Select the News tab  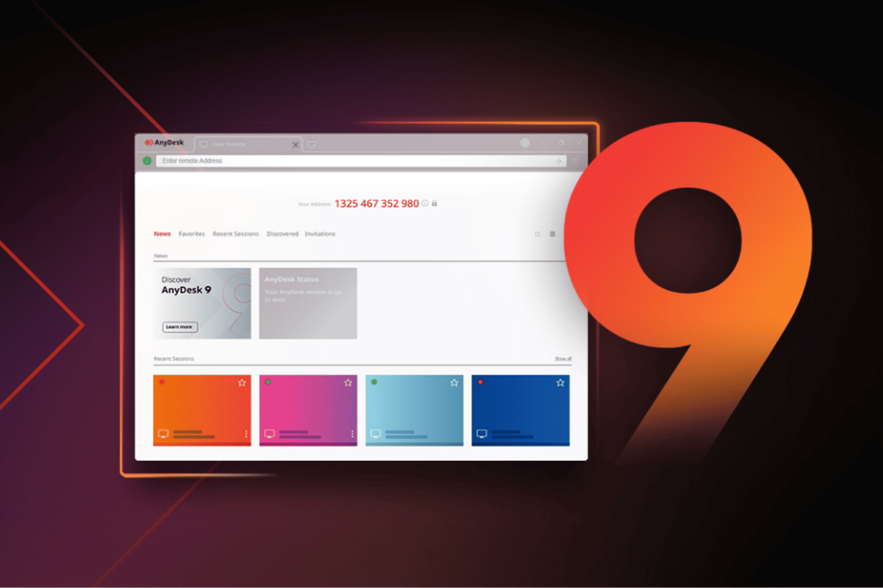(162, 233)
